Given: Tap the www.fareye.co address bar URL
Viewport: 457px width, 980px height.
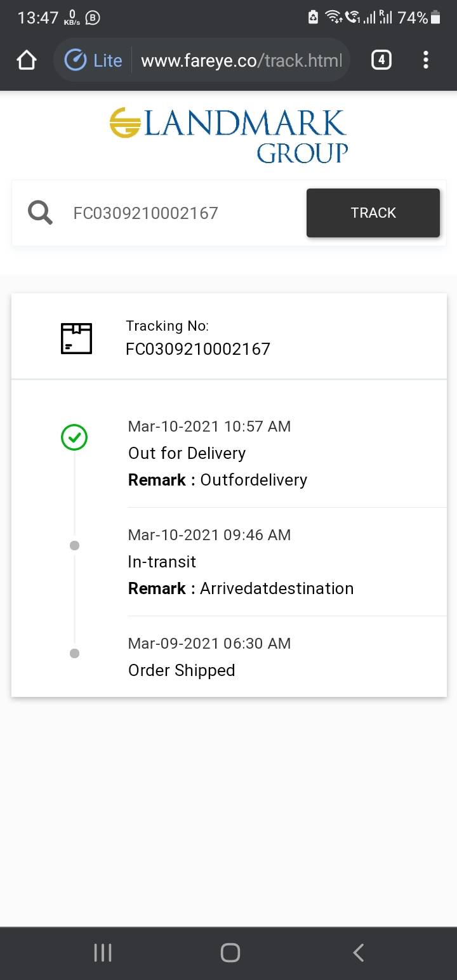Looking at the screenshot, I should [241, 60].
